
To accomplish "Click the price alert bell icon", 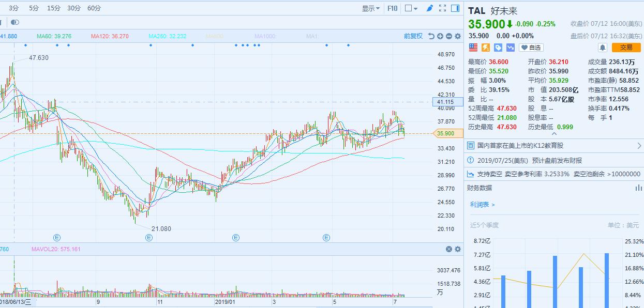I will click(603, 48).
